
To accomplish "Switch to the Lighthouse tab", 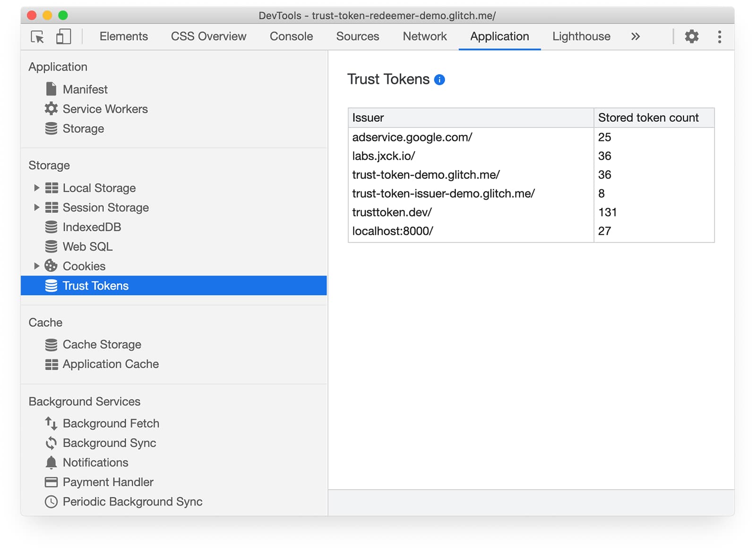I will (581, 36).
